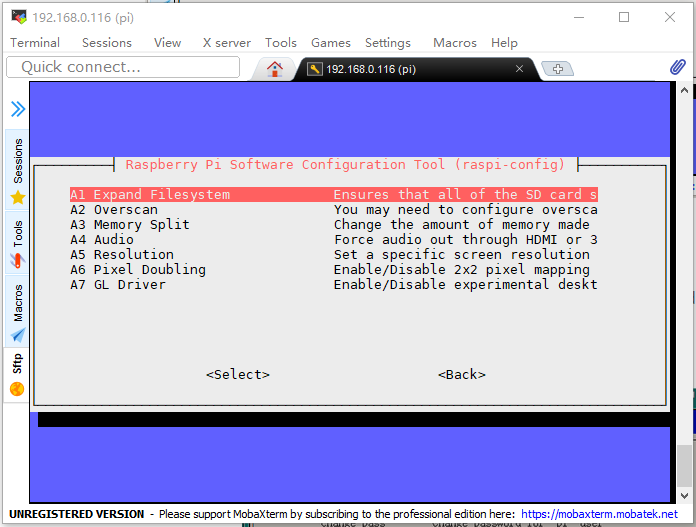Viewport: 696px width, 527px height.
Task: Select A4 Audio option
Action: (x=334, y=240)
